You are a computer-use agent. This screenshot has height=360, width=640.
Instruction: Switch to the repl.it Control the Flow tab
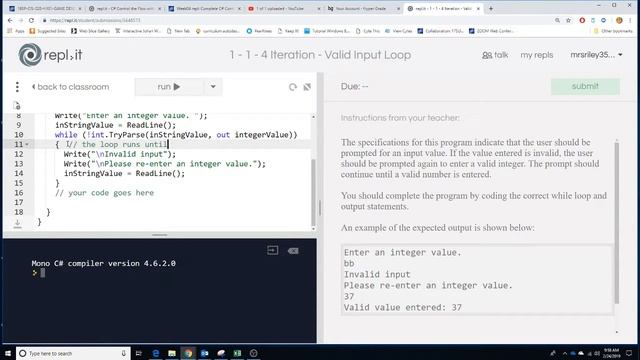124,8
